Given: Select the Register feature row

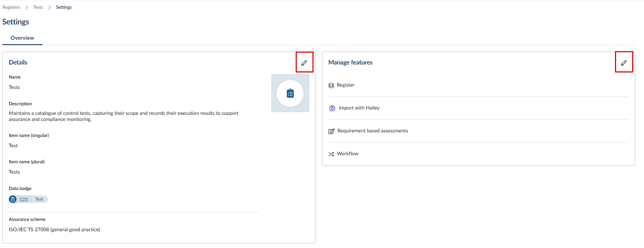Looking at the screenshot, I should coord(478,85).
